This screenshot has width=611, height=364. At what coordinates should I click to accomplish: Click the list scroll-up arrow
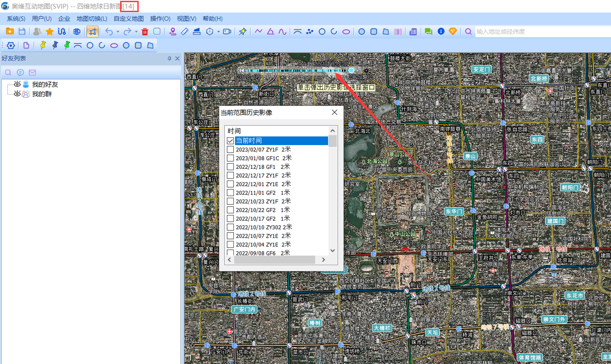[333, 131]
